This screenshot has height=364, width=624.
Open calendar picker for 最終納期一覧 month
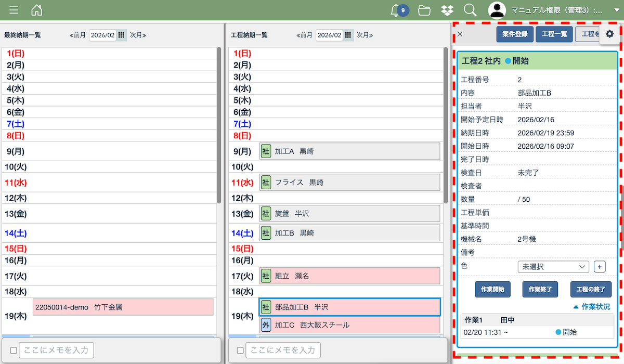[x=121, y=35]
